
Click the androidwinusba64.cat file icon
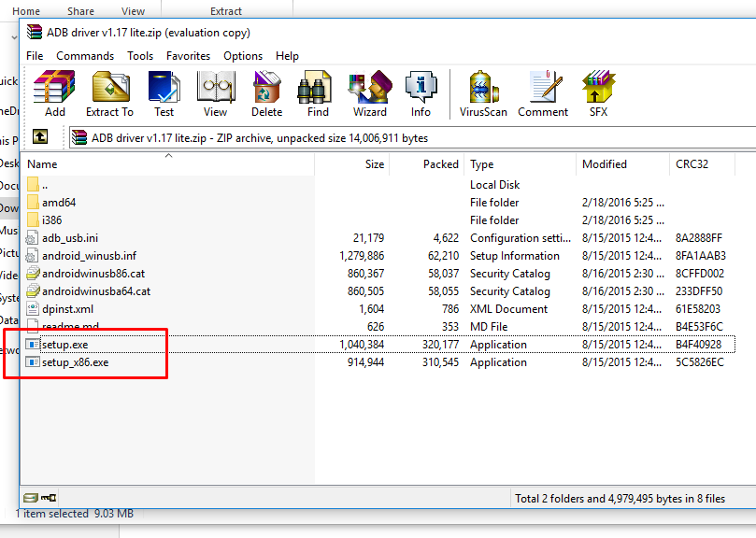[x=33, y=291]
